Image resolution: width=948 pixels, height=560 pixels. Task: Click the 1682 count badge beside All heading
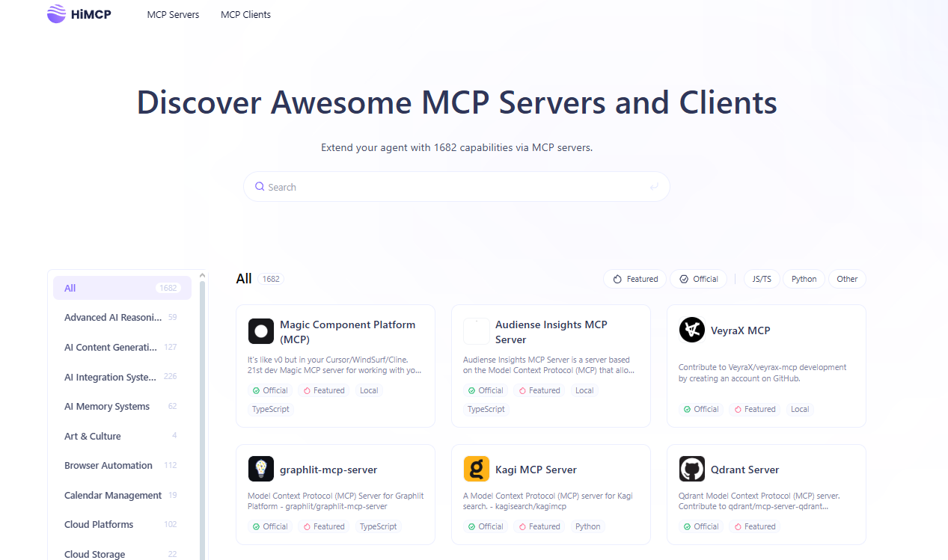point(271,279)
